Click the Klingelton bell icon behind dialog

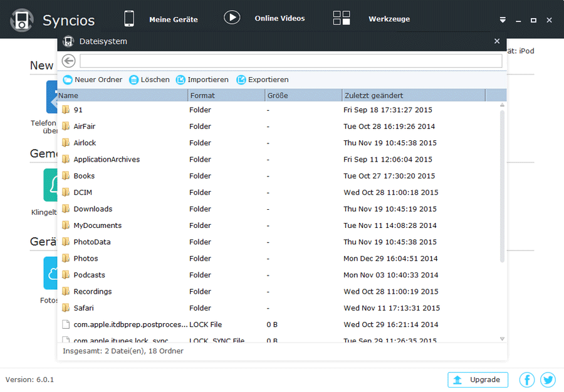tap(51, 185)
